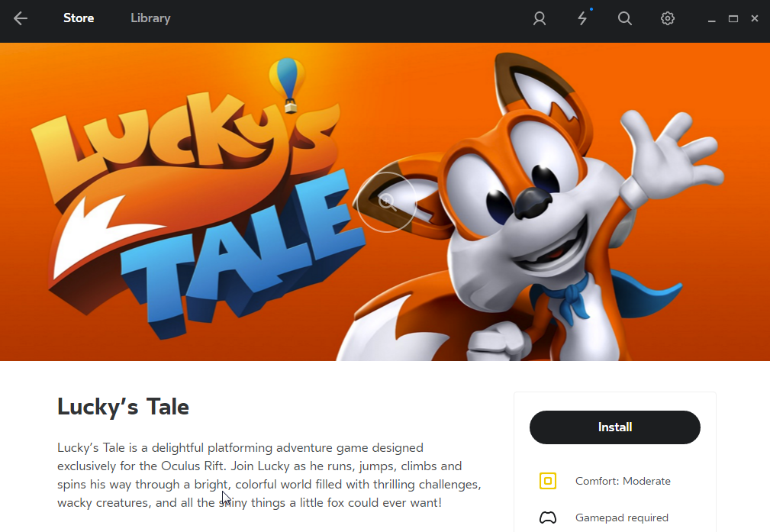Screen dimensions: 770x532
Task: Click the Install button
Action: point(615,427)
